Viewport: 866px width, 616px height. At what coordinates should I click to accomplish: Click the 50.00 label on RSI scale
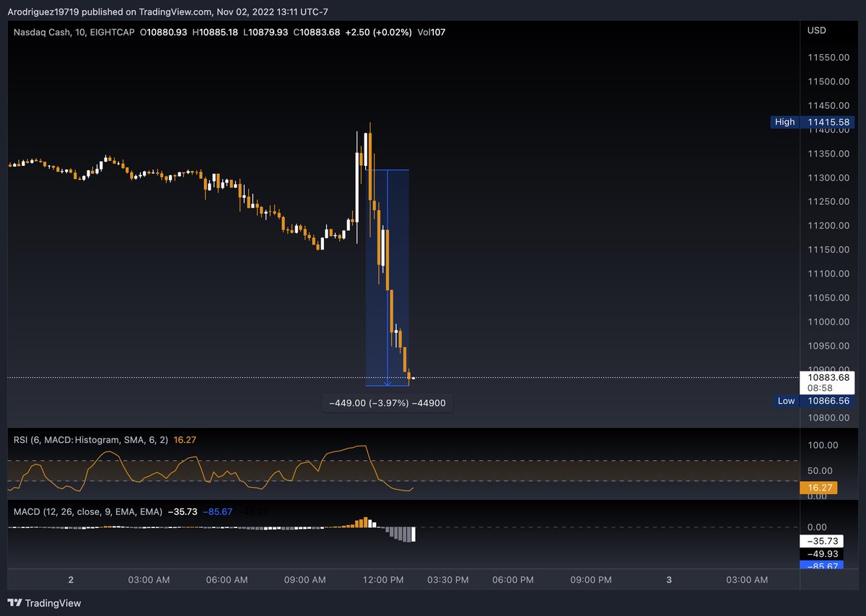(x=821, y=470)
